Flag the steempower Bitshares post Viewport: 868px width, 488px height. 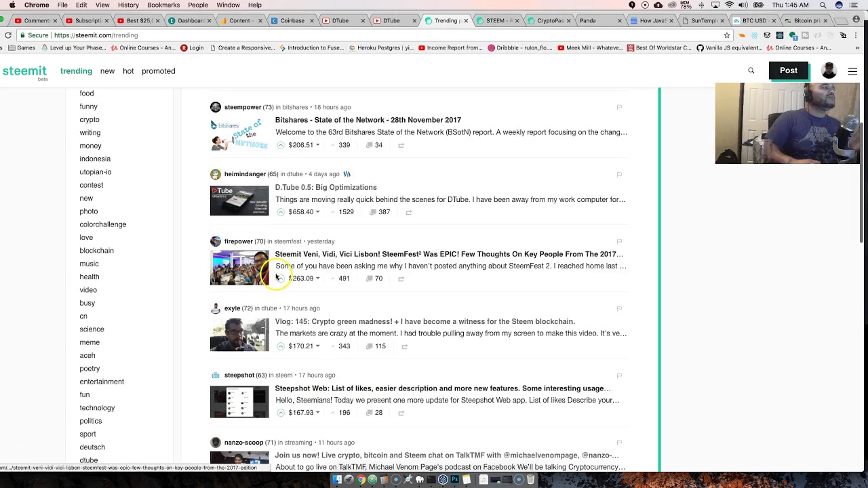pos(619,107)
